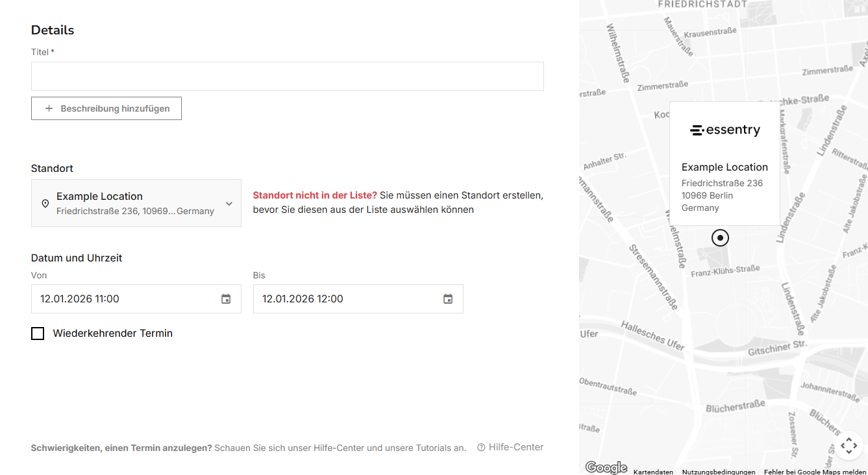Click Fehler bei Google Maps melden link
868x475 pixels.
pos(815,472)
